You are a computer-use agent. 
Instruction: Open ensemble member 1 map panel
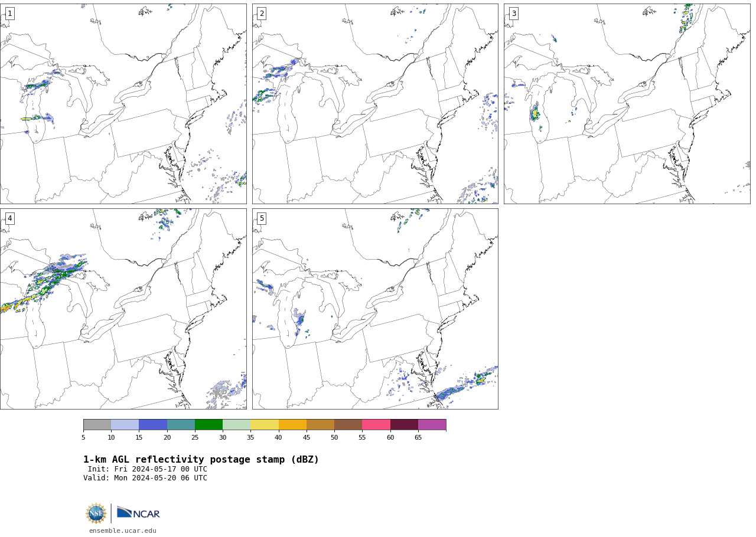click(123, 104)
